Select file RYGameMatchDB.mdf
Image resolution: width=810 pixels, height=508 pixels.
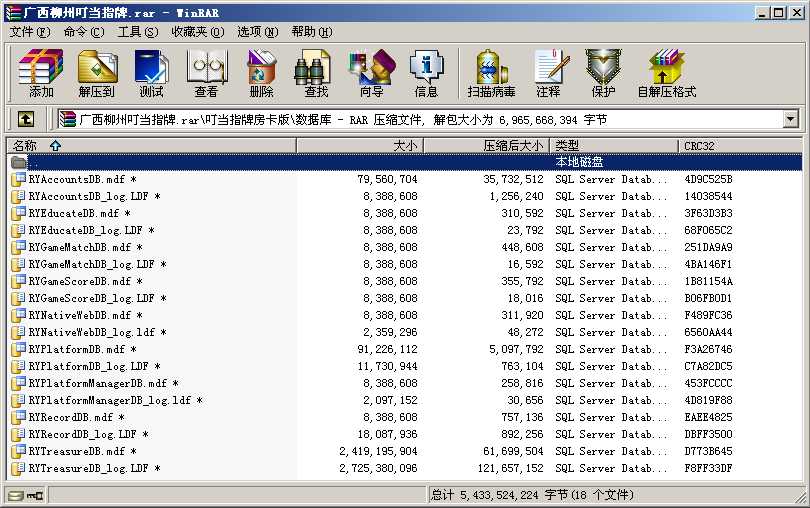pyautogui.click(x=85, y=247)
